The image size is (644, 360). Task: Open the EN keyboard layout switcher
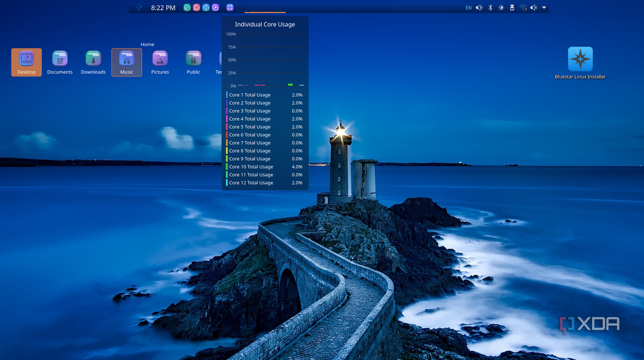(468, 7)
